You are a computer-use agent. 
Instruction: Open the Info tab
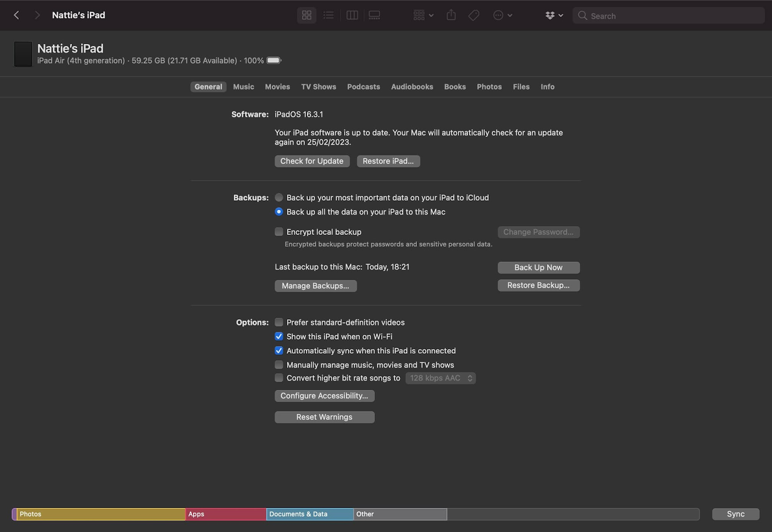click(548, 87)
